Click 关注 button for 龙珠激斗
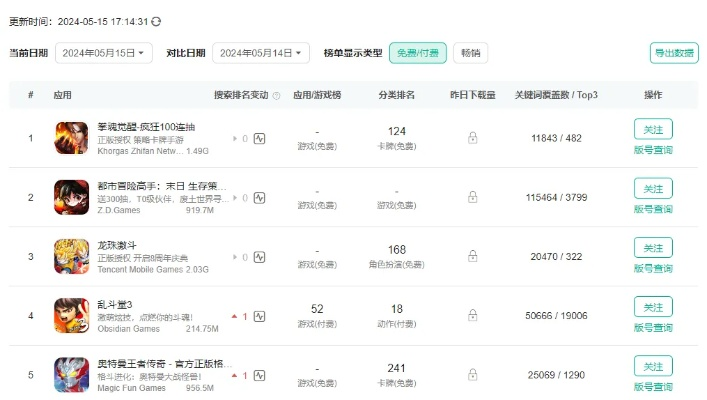 pos(653,248)
